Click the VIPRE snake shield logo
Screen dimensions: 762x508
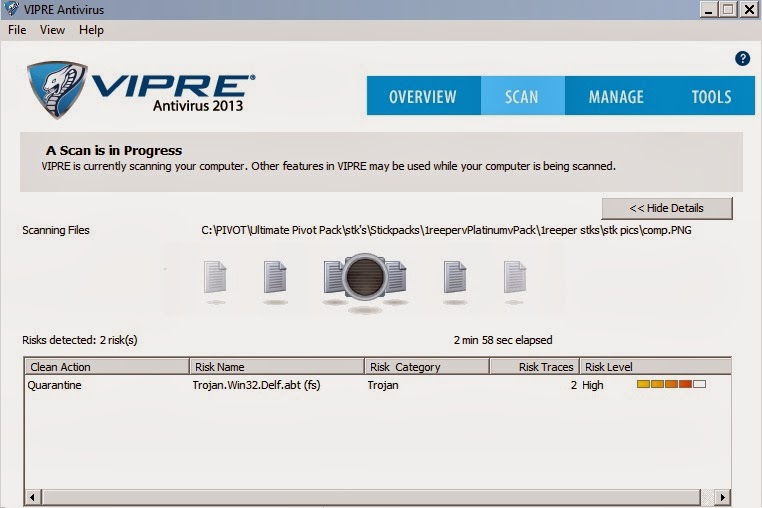coord(57,90)
